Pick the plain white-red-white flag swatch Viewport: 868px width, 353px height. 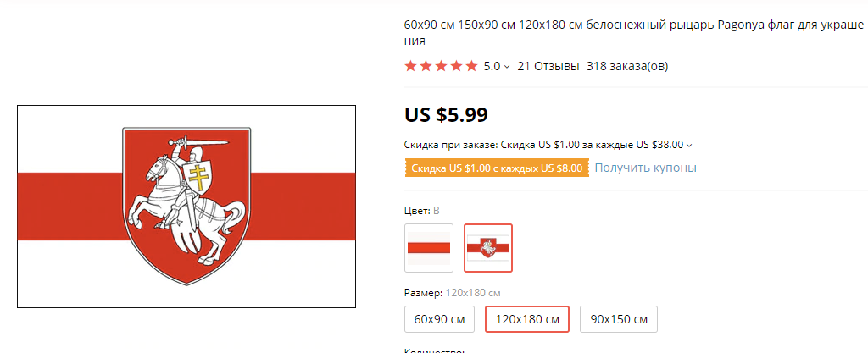429,248
